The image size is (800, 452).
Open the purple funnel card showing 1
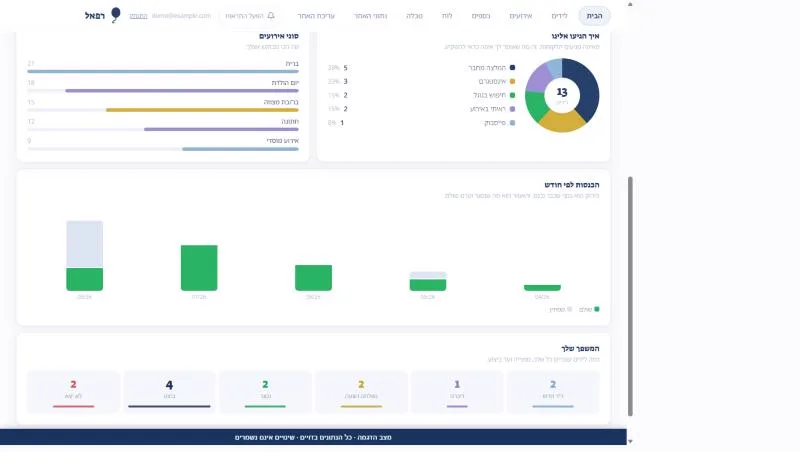(x=457, y=392)
